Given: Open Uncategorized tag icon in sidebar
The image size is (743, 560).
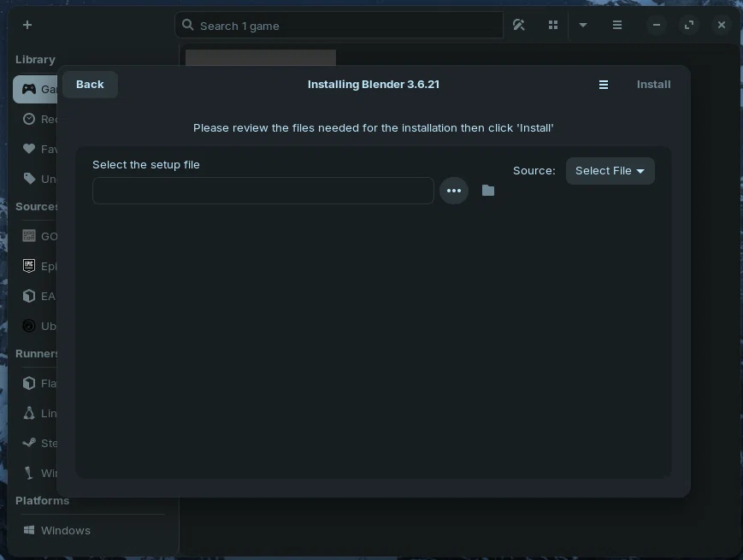Looking at the screenshot, I should tap(29, 179).
